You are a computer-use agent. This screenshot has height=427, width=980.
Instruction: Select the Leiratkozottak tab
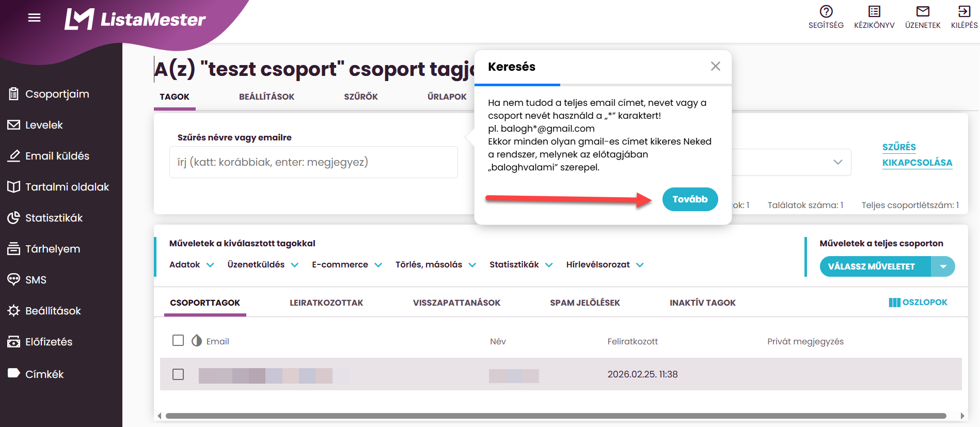326,303
